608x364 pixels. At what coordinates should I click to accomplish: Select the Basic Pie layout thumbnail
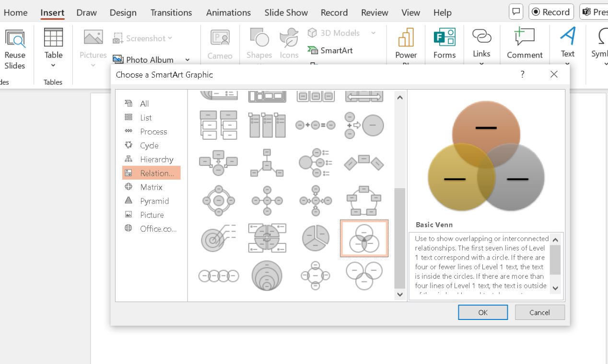pyautogui.click(x=316, y=238)
